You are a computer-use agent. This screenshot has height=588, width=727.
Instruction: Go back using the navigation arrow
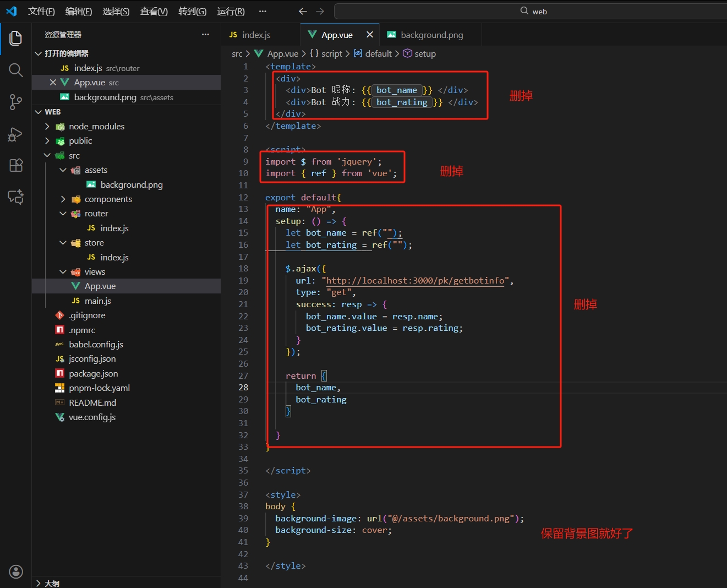click(x=302, y=11)
